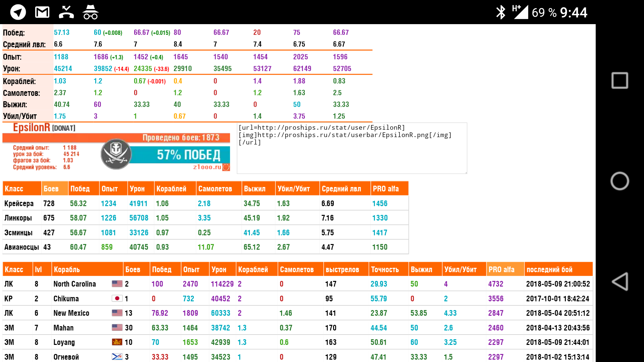This screenshot has height=362, width=644.
Task: Click the EpsilonR player name link
Action: pos(32,128)
